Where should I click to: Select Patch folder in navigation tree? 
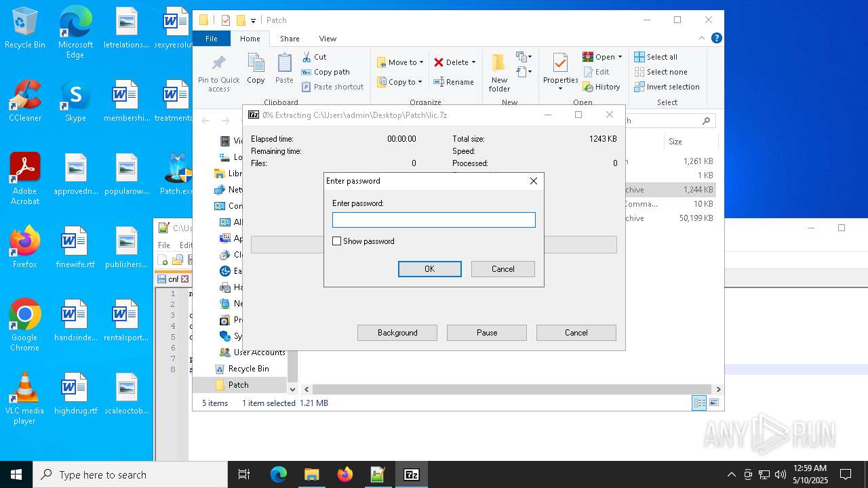pyautogui.click(x=238, y=385)
